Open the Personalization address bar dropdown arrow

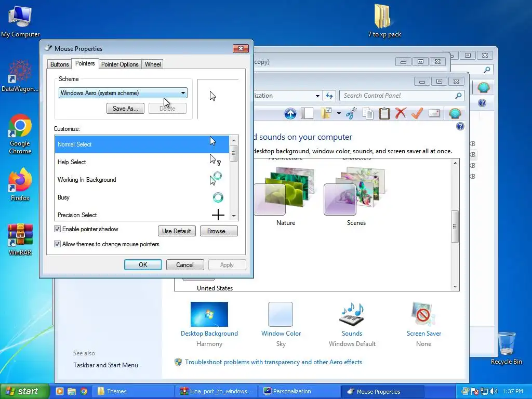(x=317, y=96)
